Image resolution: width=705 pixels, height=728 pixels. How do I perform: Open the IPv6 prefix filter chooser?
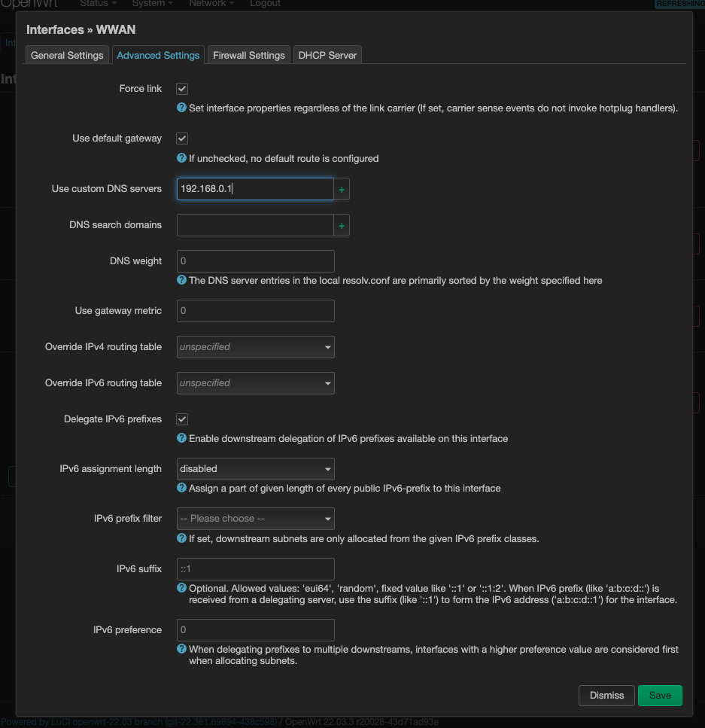255,518
